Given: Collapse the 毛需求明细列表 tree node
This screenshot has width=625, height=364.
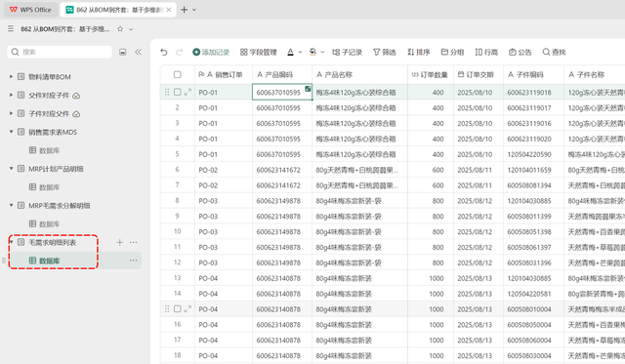Looking at the screenshot, I should [11, 242].
